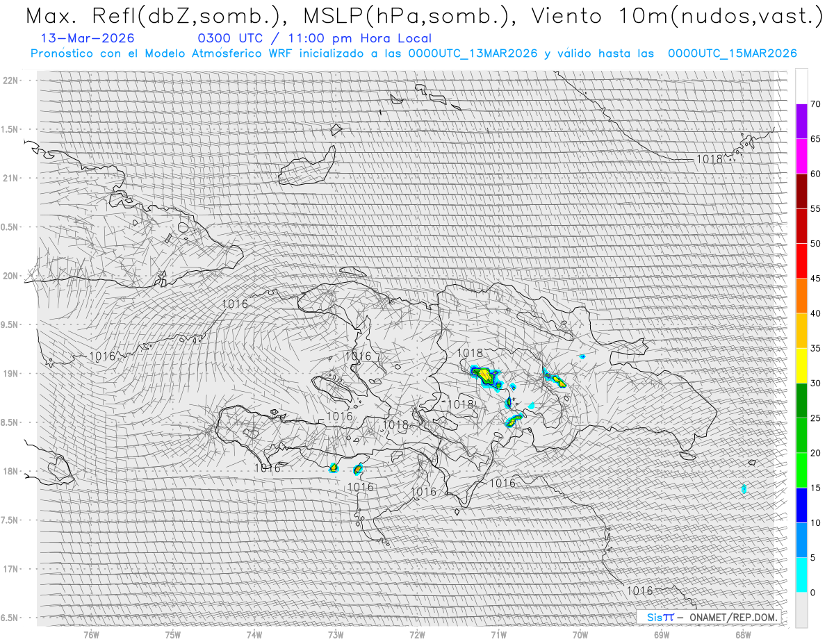
Task: Click the orange 40–45 dBZ legend swatch
Action: click(801, 296)
